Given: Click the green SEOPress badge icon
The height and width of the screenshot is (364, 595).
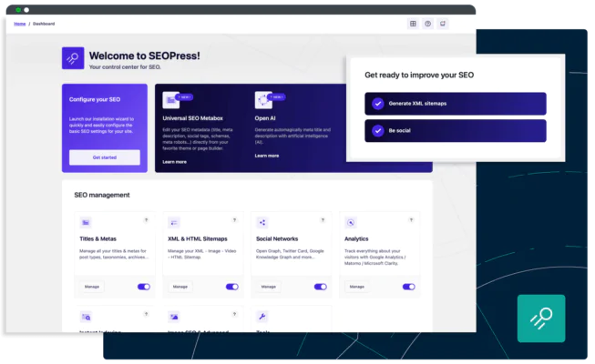Looking at the screenshot, I should [540, 318].
